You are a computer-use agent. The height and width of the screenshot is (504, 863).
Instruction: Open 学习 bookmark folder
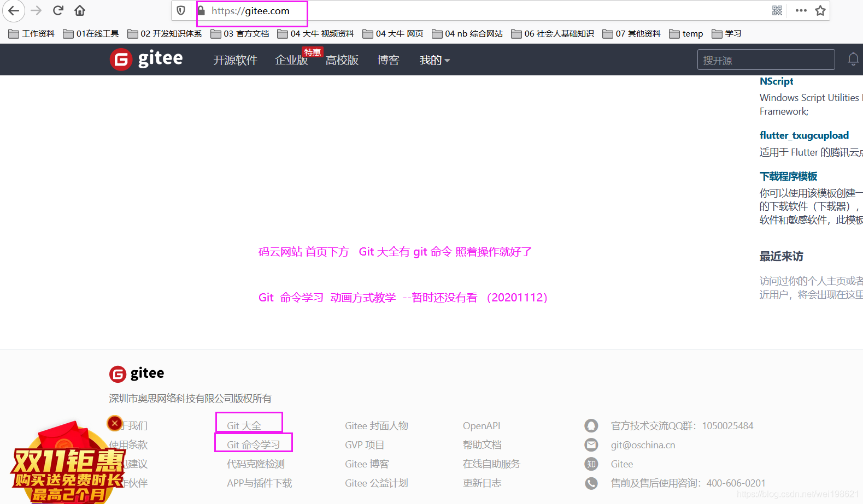point(726,34)
